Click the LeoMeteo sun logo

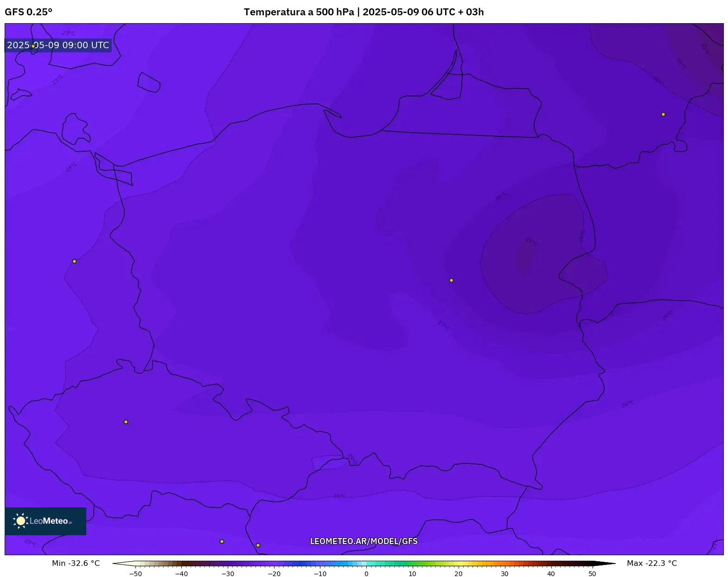point(20,521)
